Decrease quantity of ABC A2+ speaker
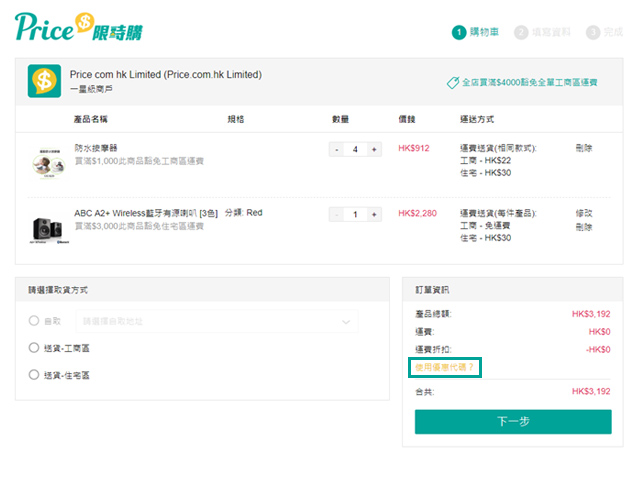The height and width of the screenshot is (480, 640). [337, 214]
